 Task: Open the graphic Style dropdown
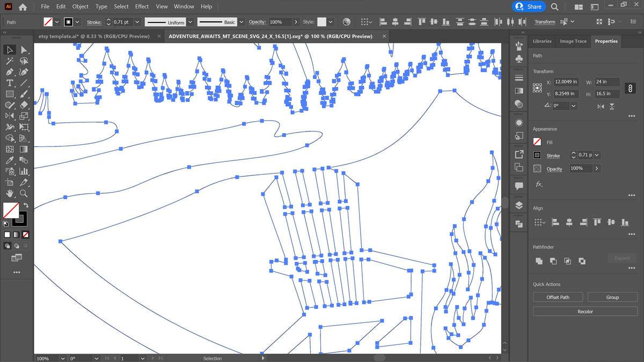click(331, 22)
